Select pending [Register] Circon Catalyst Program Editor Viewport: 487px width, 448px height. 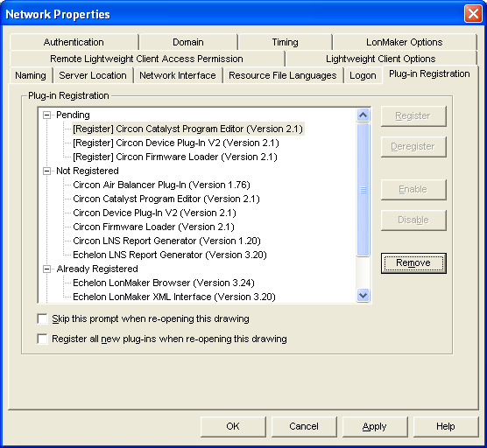pos(188,129)
